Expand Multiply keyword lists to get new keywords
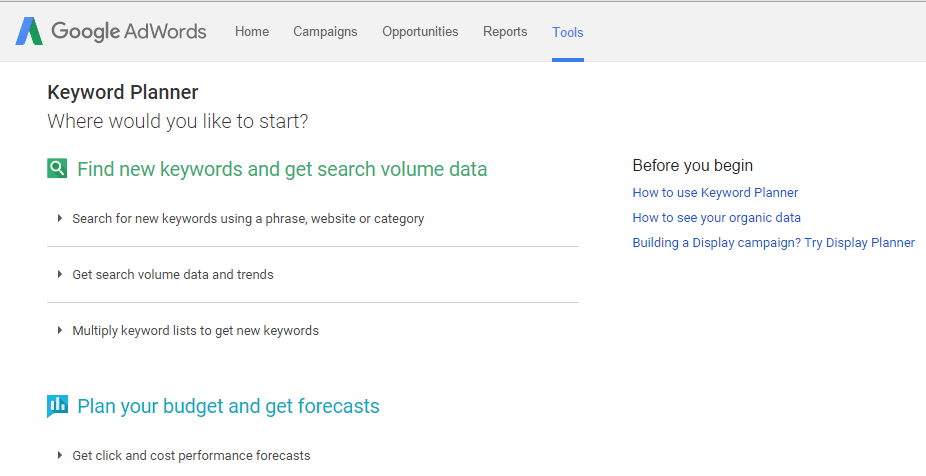Screen dimensions: 926x476 [x=195, y=330]
